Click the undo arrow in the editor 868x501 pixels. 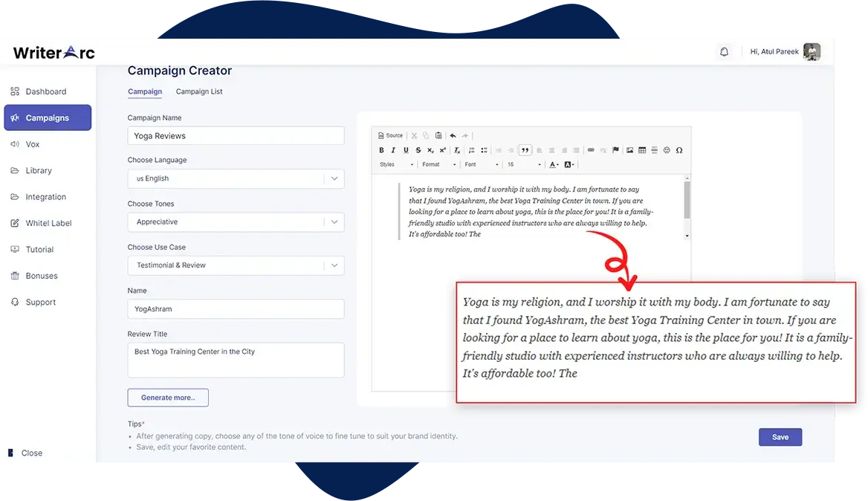tap(453, 136)
